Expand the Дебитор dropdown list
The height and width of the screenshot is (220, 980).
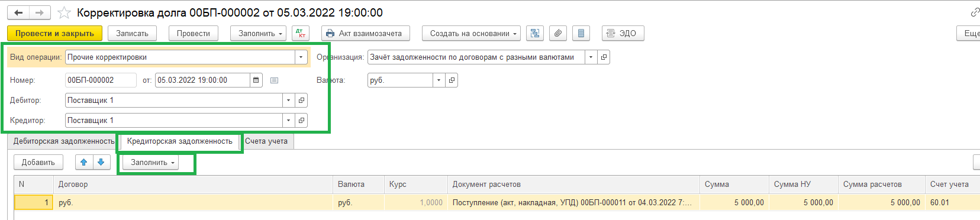(x=288, y=100)
